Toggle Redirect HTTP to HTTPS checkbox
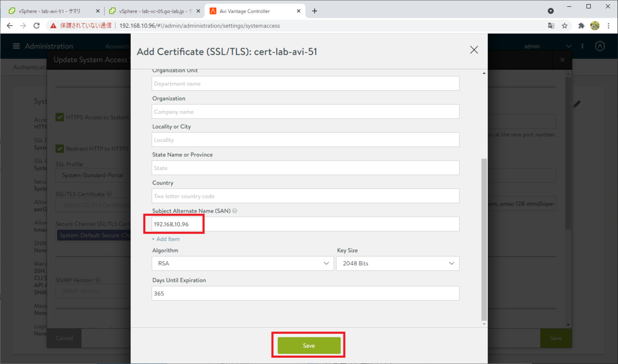This screenshot has height=364, width=618. tap(60, 149)
